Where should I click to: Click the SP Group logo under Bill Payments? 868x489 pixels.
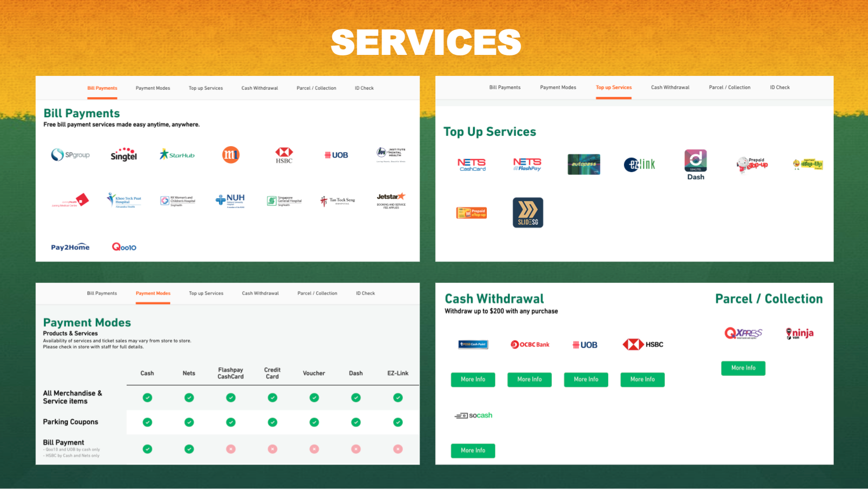[x=70, y=155]
